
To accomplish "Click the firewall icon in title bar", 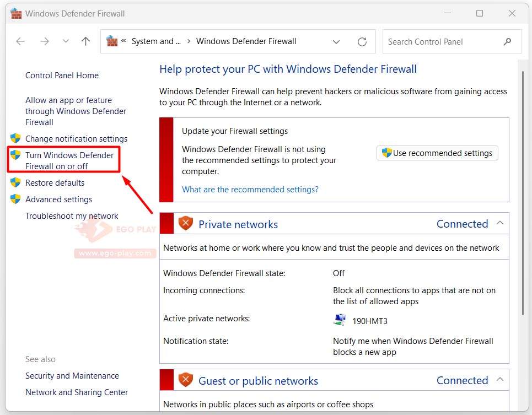I will 15,14.
